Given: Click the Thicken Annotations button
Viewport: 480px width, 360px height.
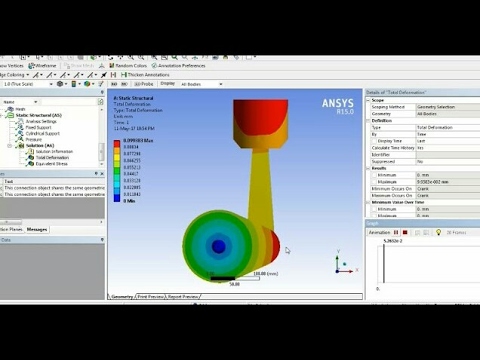Looking at the screenshot, I should (x=145, y=75).
